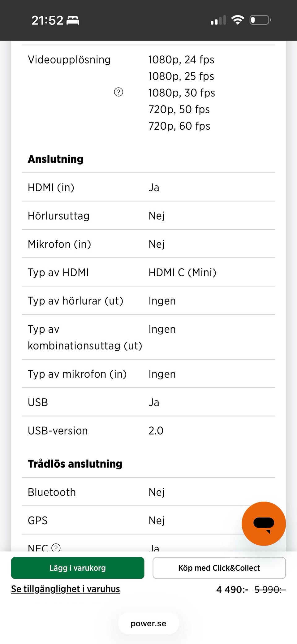Open Se tillgänglighet i varuhus link
297x644 pixels.
[66, 589]
